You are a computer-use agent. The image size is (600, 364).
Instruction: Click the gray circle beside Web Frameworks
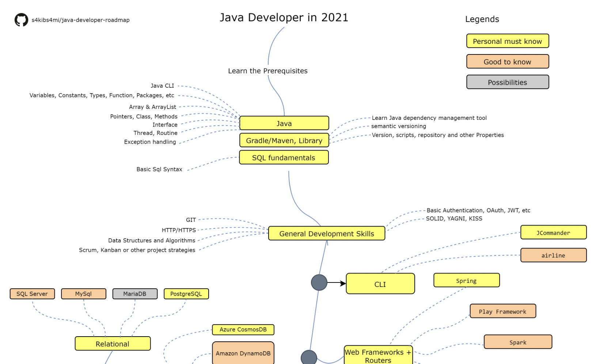[309, 357]
